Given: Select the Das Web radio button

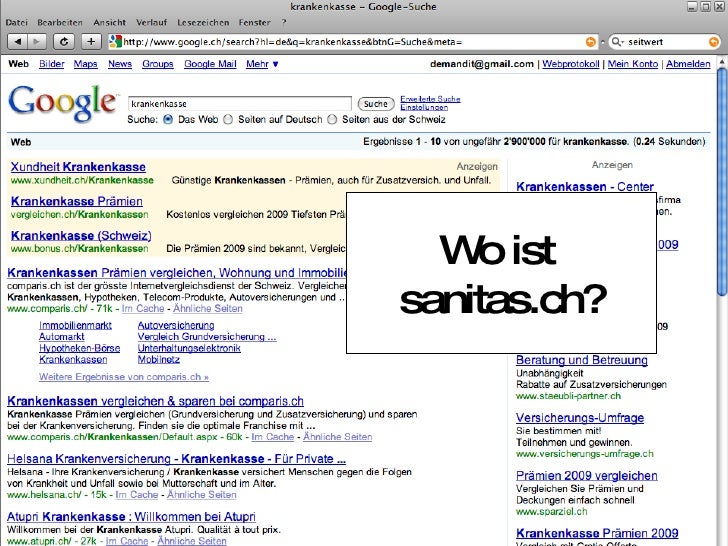Looking at the screenshot, I should point(168,120).
